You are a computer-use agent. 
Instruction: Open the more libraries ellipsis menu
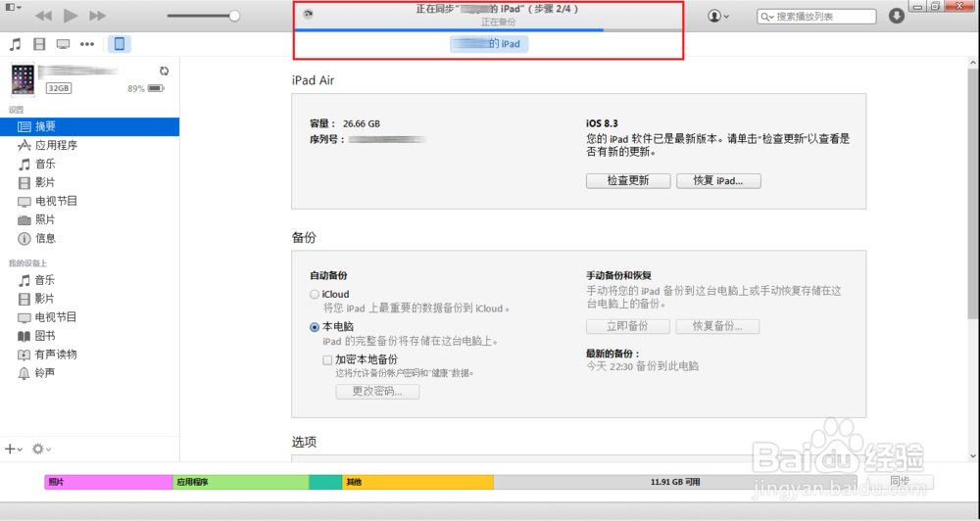point(87,44)
